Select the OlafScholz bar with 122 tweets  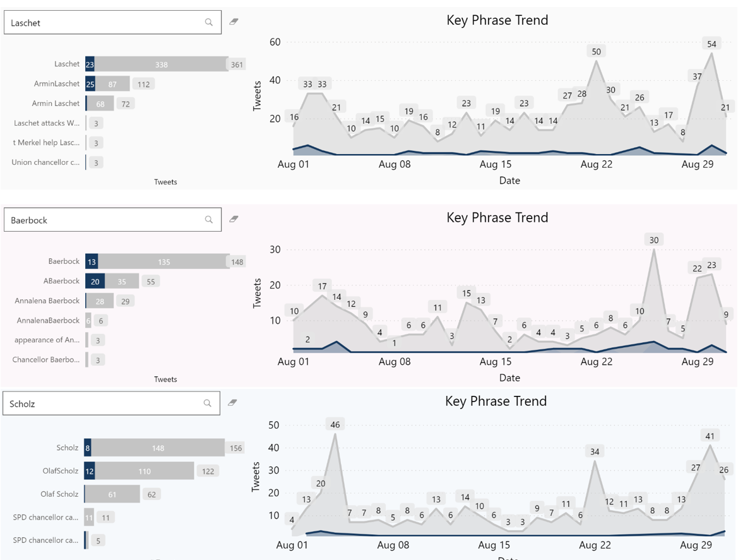(139, 471)
